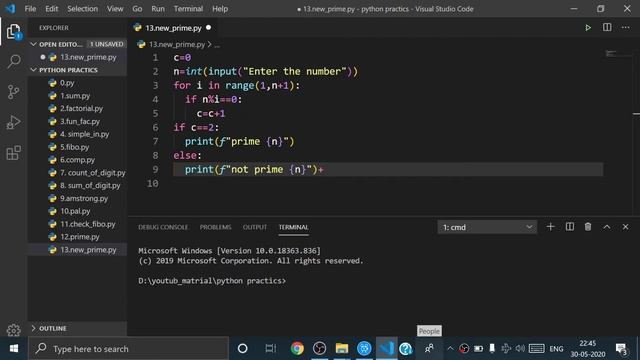Split the editor to the right
Viewport: 640px width, 360px height.
click(x=607, y=27)
